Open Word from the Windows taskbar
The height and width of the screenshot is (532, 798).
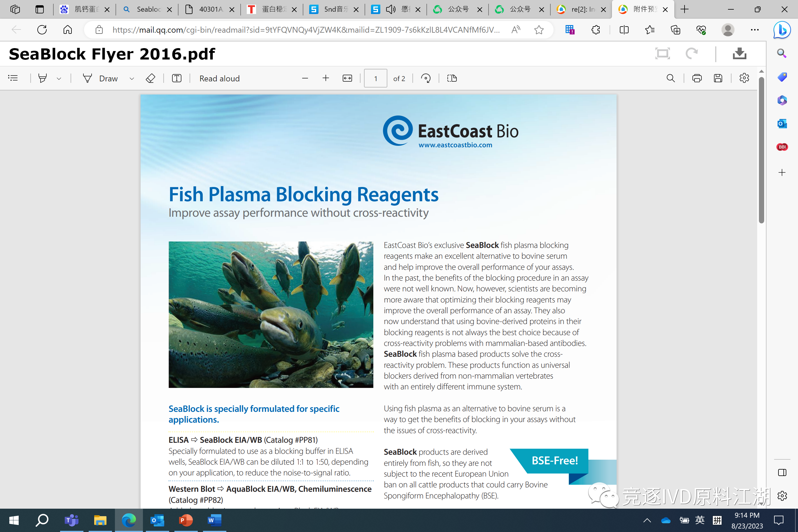[x=214, y=520]
